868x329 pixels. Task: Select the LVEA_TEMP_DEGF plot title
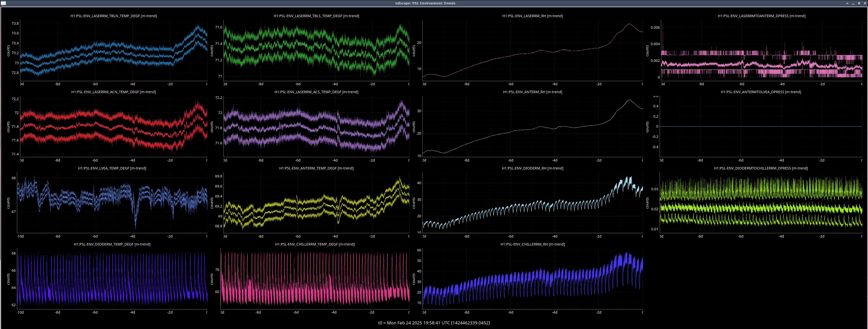click(x=112, y=168)
